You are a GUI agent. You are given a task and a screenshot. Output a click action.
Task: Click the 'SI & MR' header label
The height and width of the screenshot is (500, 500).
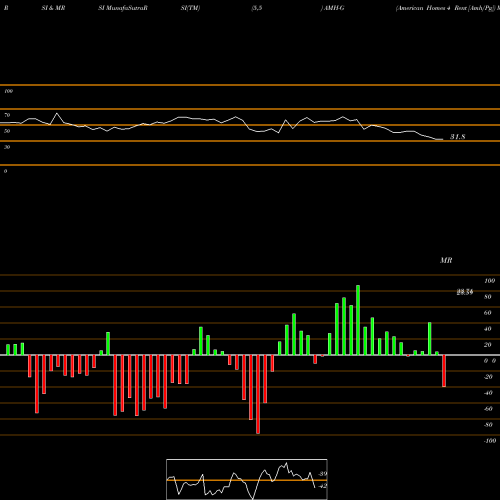(53, 8)
